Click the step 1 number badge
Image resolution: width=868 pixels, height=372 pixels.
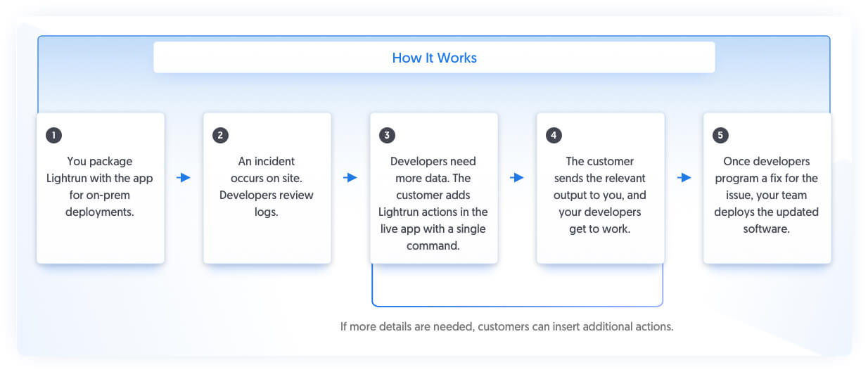click(53, 136)
